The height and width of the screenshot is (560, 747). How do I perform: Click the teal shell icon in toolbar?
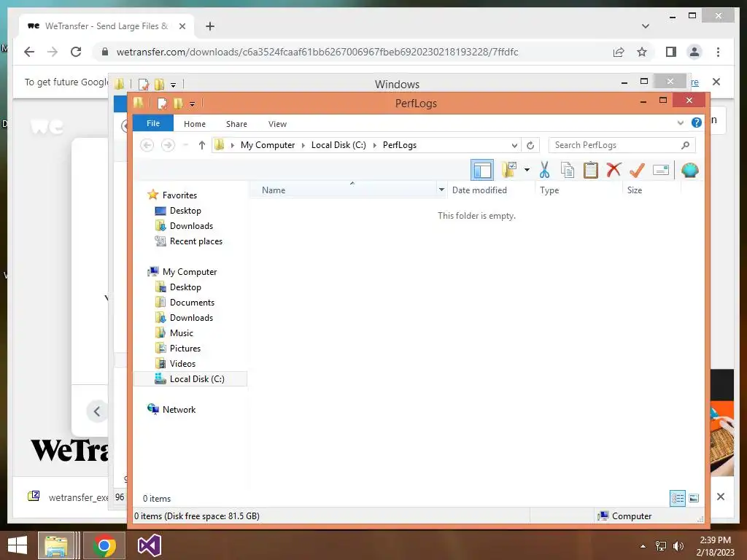point(690,169)
